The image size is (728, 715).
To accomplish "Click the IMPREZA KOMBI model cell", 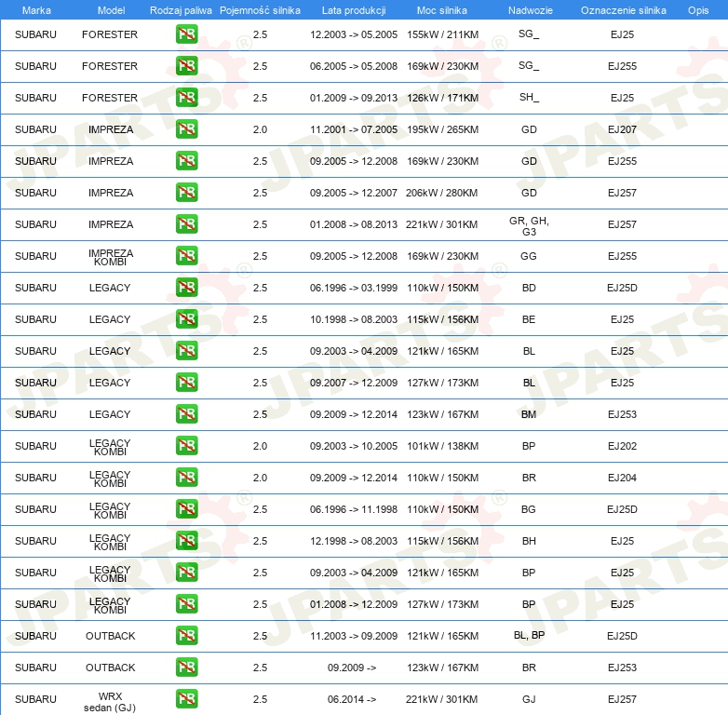I will 111,257.
